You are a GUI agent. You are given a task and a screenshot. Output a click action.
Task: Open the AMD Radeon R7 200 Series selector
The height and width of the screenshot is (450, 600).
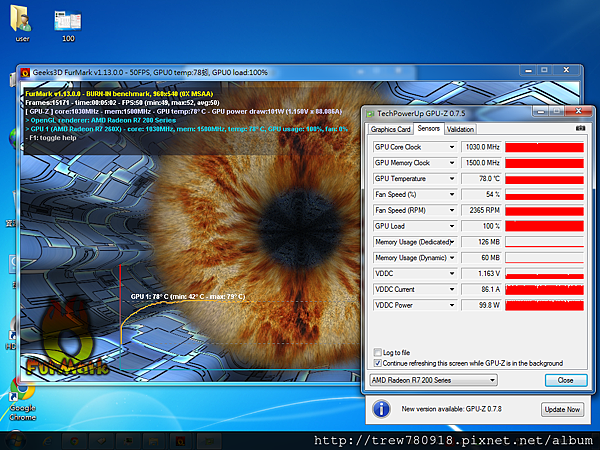tap(433, 380)
